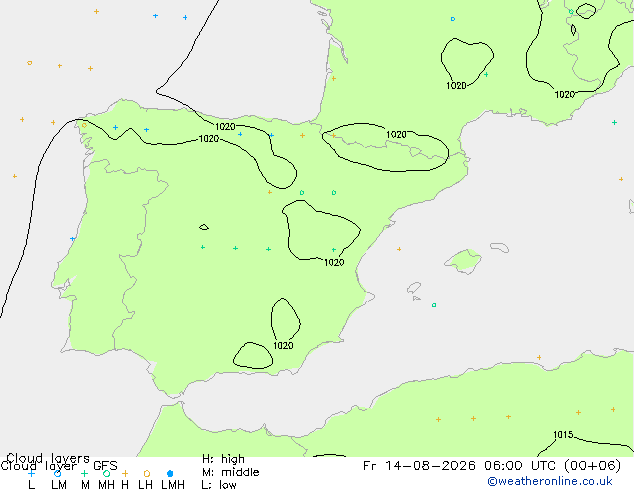Click the 'LH' legend label

145,485
